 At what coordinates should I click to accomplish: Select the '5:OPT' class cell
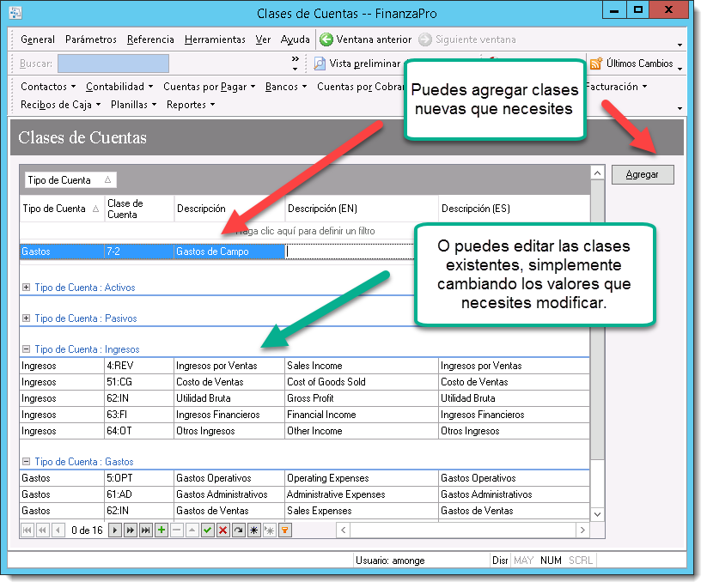point(139,478)
